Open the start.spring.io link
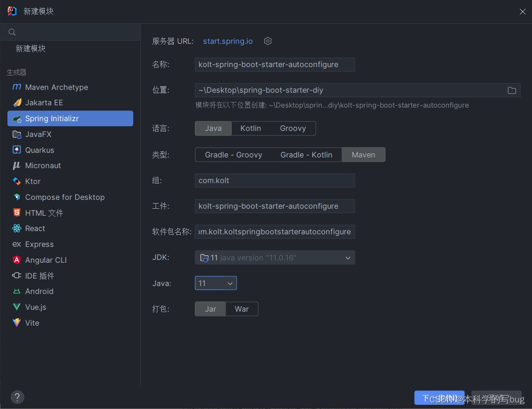532x409 pixels. [x=228, y=41]
